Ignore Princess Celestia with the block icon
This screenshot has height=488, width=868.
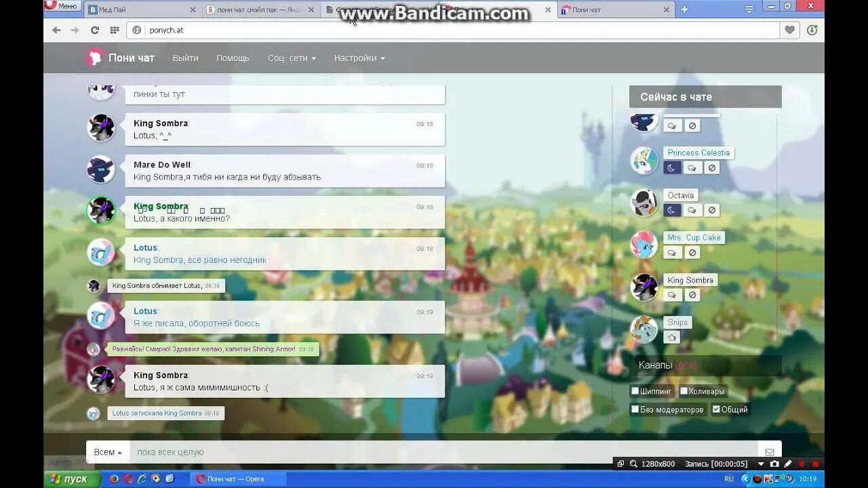coord(711,168)
